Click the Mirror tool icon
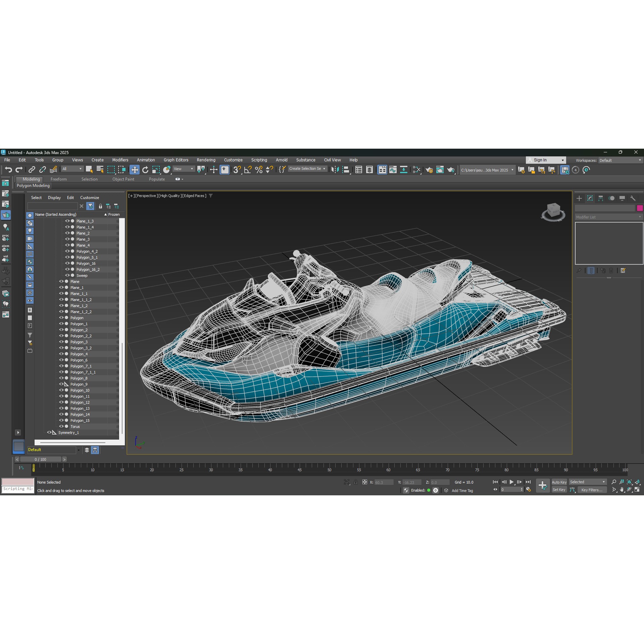 pos(336,169)
